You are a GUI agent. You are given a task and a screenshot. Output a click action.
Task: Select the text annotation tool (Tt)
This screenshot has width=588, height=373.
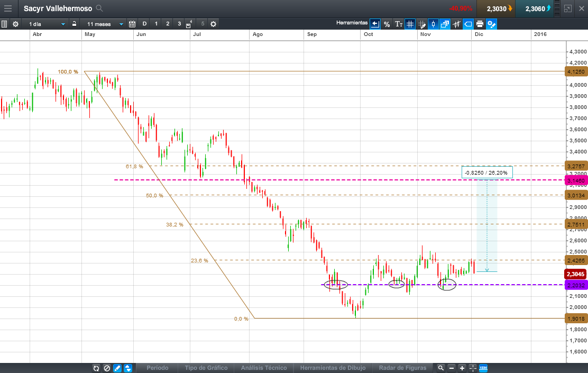pos(399,24)
